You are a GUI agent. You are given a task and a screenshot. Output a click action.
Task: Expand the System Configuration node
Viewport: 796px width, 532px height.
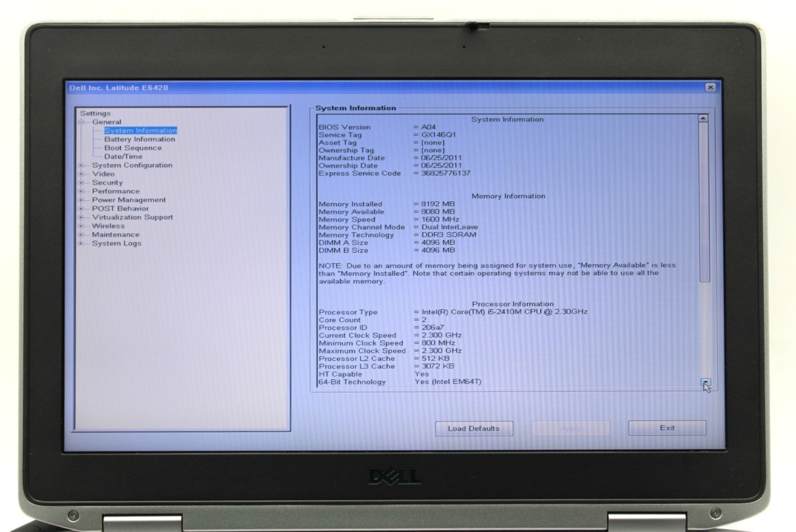pos(82,165)
